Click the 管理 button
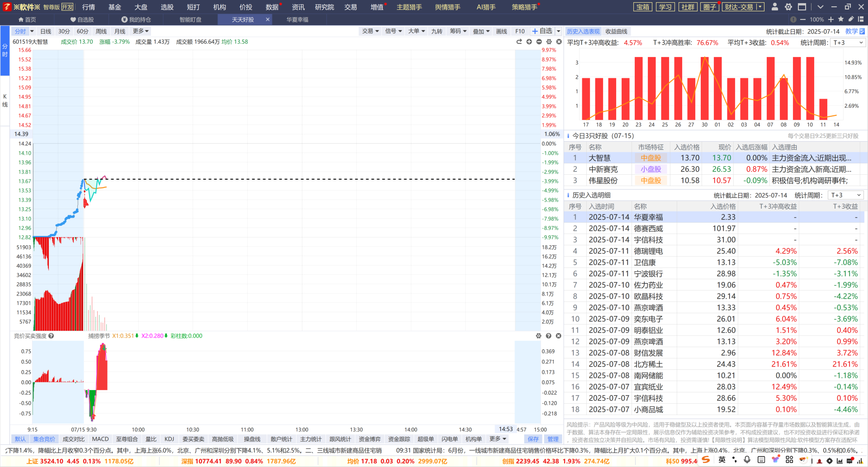This screenshot has width=868, height=467. click(553, 439)
